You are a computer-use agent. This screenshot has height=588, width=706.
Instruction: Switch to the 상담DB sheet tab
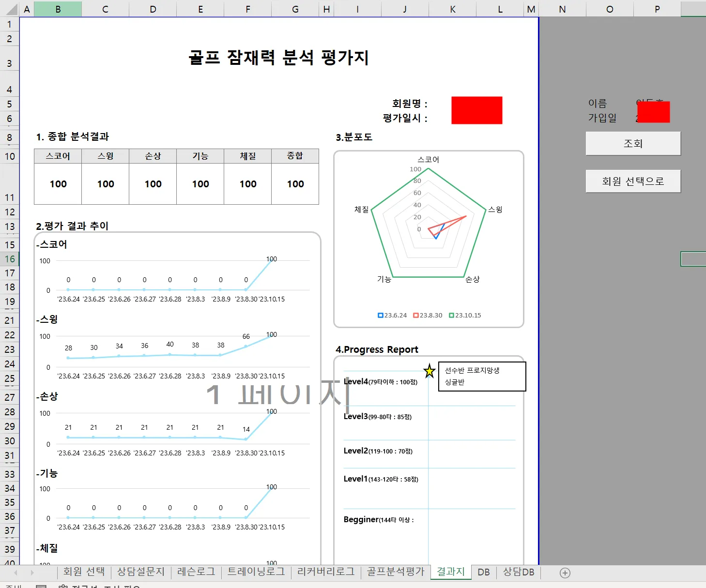point(519,572)
